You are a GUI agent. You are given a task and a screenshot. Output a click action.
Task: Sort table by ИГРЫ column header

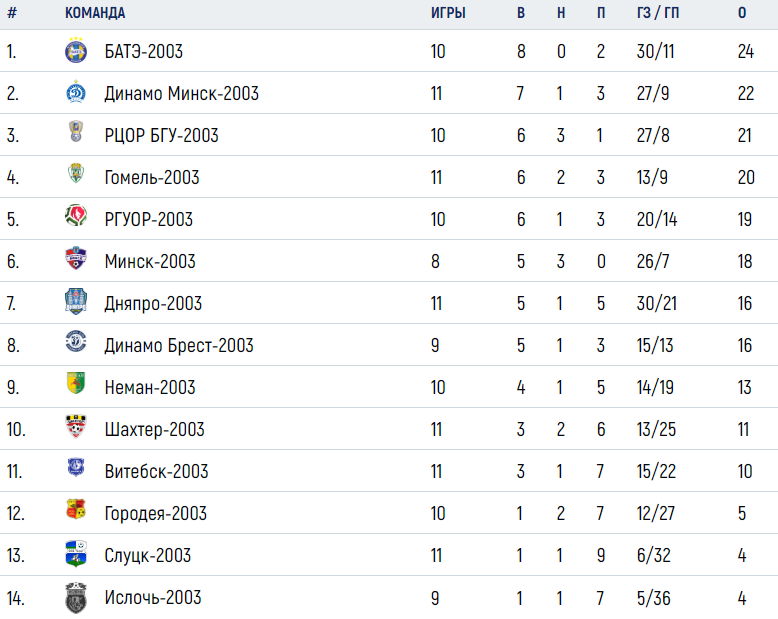coord(448,13)
